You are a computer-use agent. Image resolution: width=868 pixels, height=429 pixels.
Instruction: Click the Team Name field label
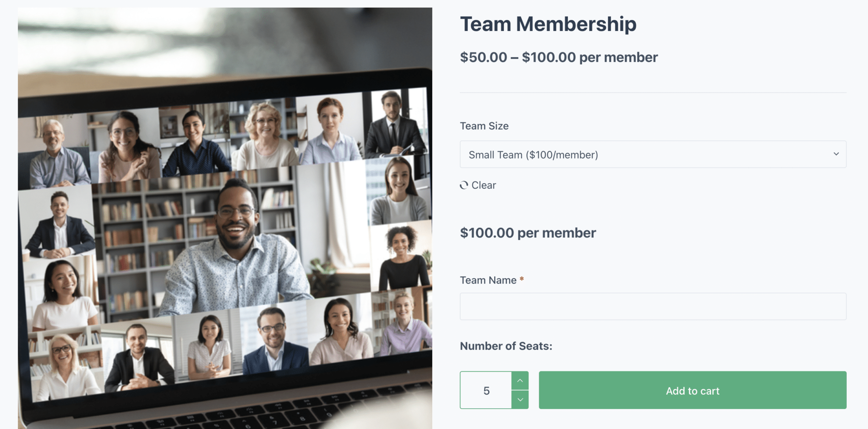[488, 280]
